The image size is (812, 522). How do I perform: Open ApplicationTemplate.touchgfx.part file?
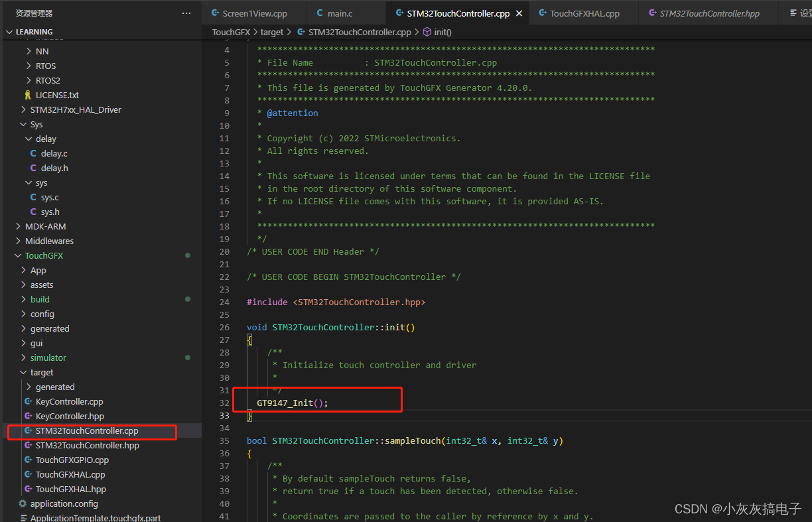click(96, 518)
